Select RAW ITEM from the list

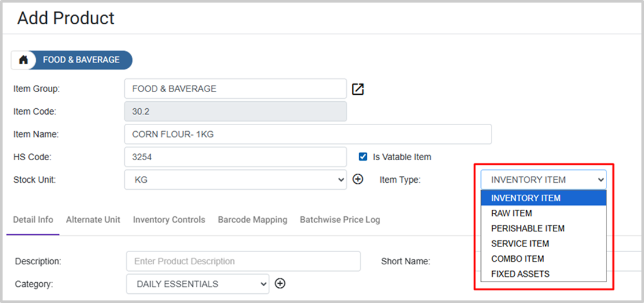tap(512, 213)
